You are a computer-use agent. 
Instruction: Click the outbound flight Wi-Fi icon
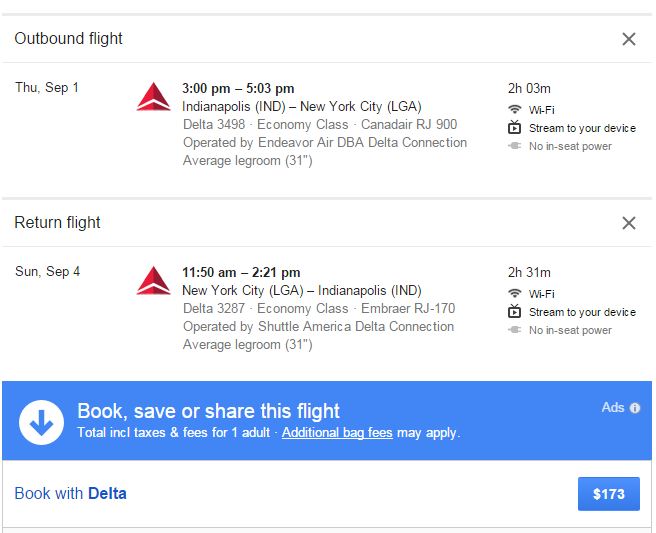point(515,110)
